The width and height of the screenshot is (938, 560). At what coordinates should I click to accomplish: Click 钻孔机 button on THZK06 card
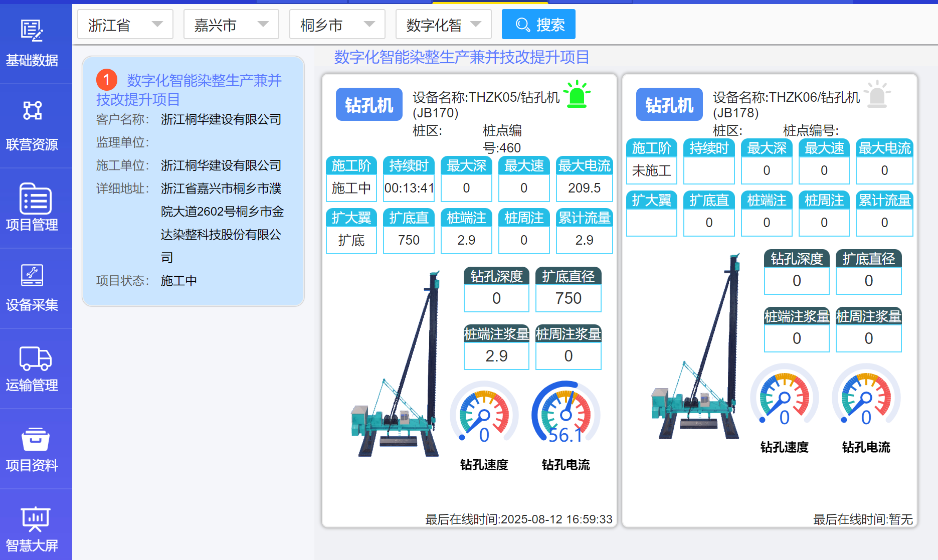coord(669,105)
